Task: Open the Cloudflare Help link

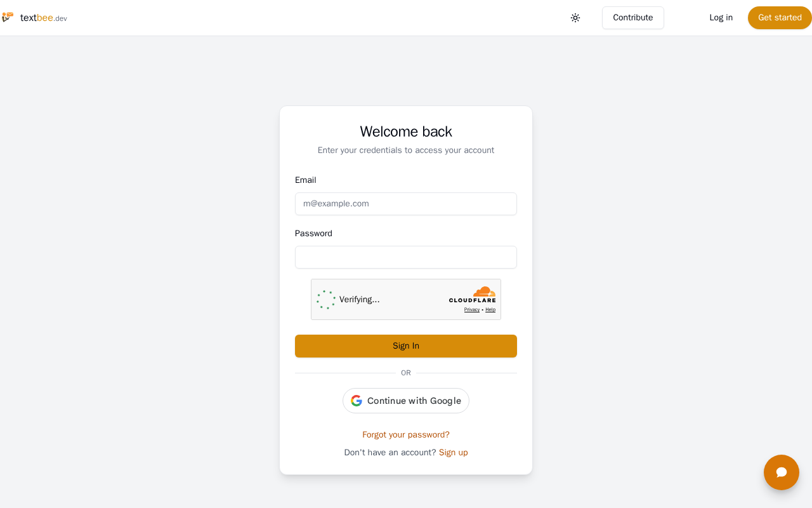Action: [x=490, y=310]
